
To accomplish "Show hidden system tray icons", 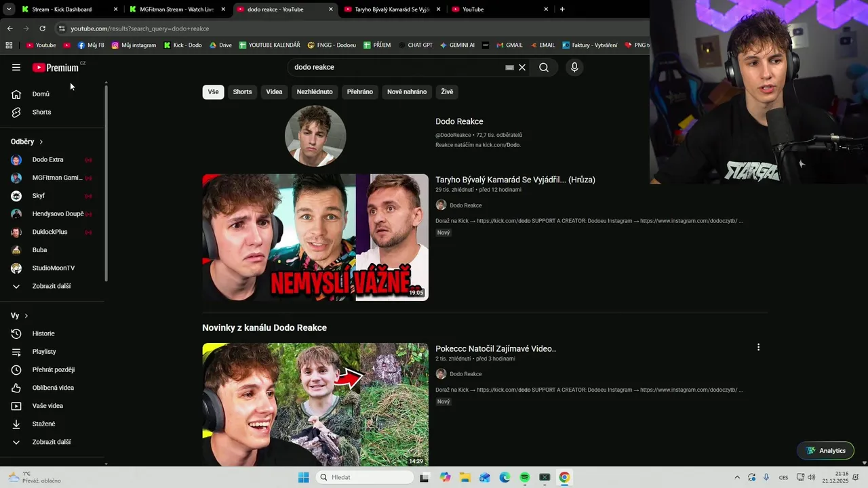I will pyautogui.click(x=737, y=477).
